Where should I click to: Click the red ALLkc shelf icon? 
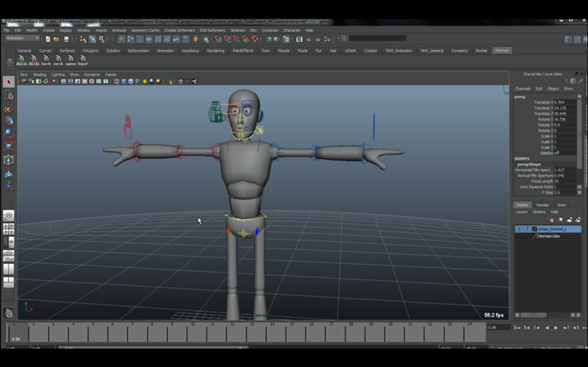[34, 60]
